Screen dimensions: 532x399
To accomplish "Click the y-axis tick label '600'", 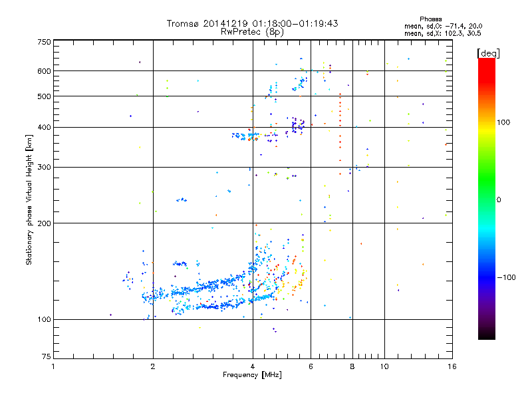I will (44, 71).
